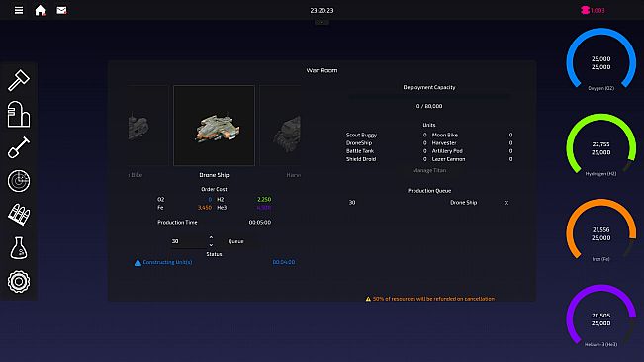Click the refund on cancellation notice
The image size is (644, 362).
(433, 299)
